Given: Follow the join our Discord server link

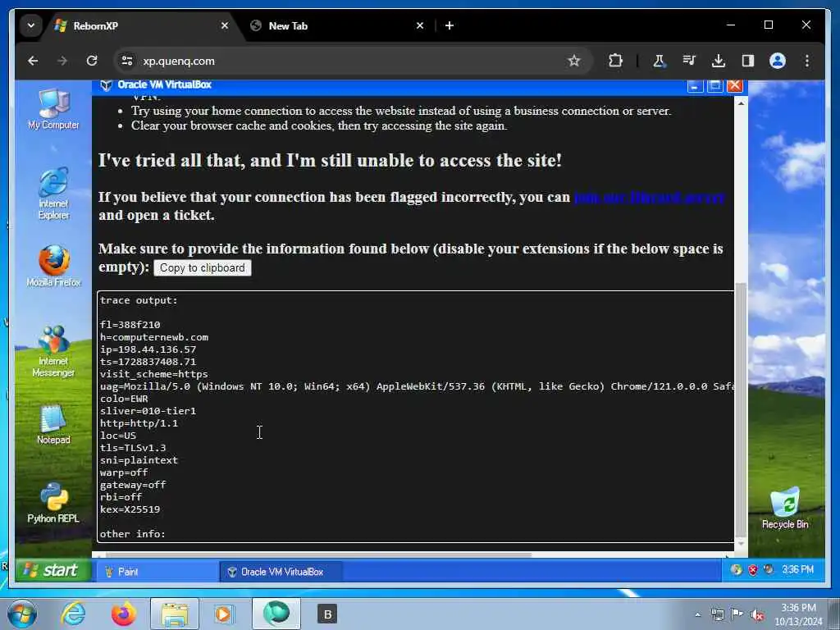Looking at the screenshot, I should pos(649,197).
